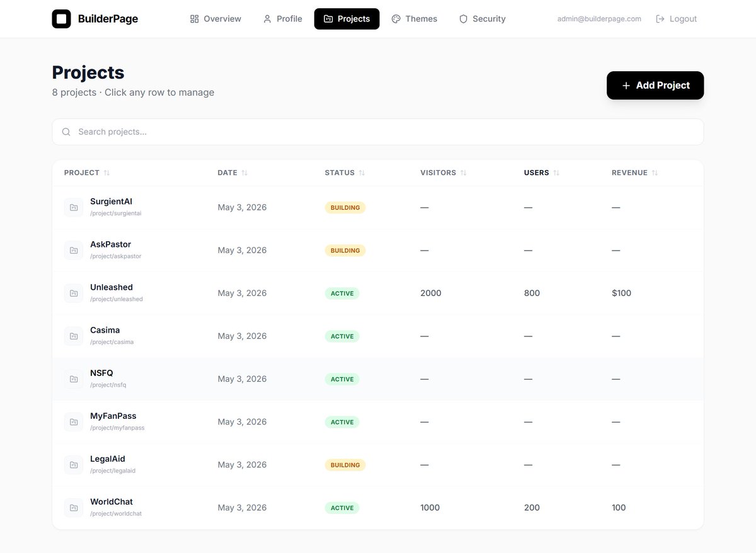Select the Projects tab
Screen dimensions: 756x553
point(347,19)
